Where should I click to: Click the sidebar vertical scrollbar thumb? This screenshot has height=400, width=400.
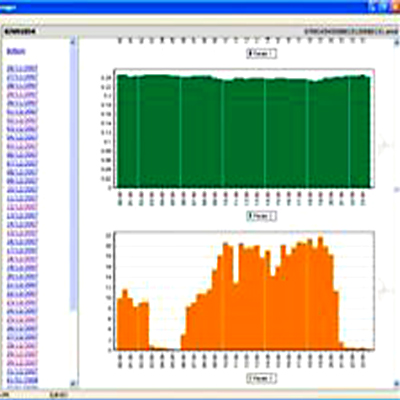(x=74, y=178)
